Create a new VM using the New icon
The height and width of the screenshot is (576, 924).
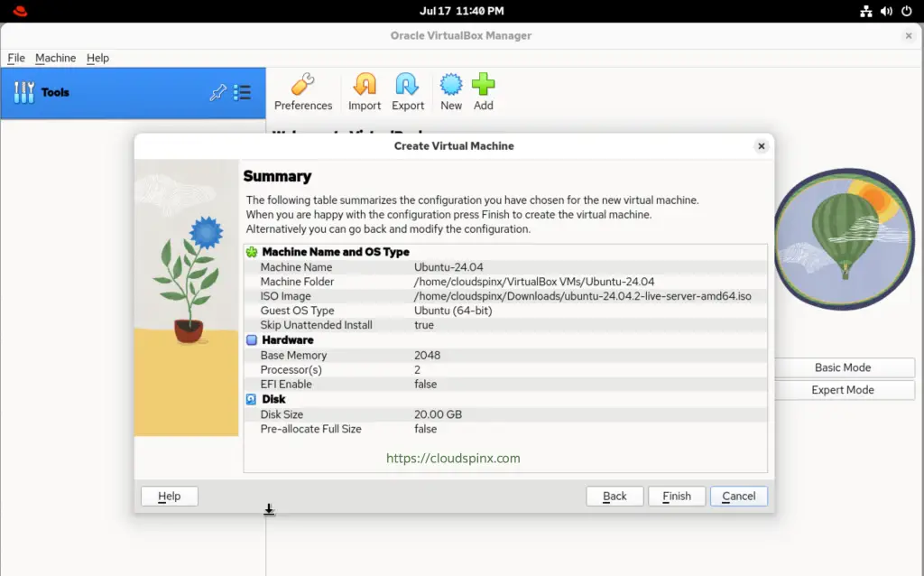[x=450, y=88]
